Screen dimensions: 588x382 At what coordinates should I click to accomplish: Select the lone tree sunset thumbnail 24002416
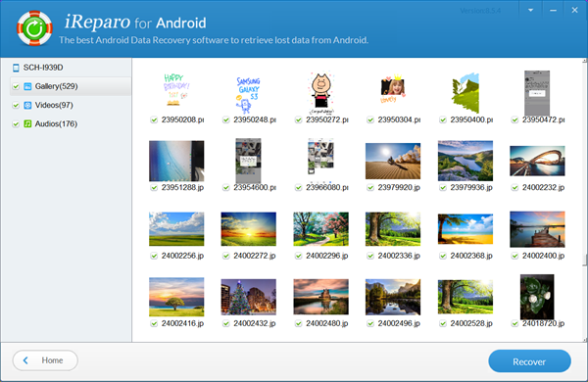[176, 297]
